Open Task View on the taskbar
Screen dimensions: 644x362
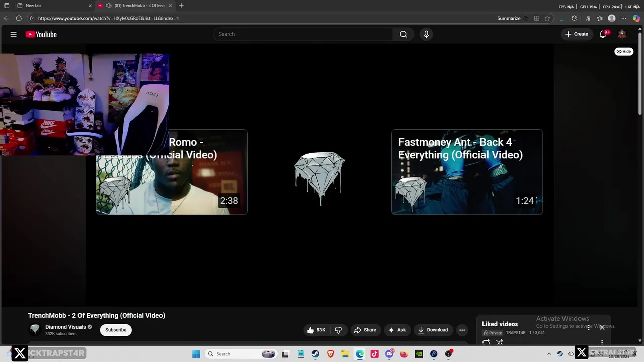click(x=286, y=354)
